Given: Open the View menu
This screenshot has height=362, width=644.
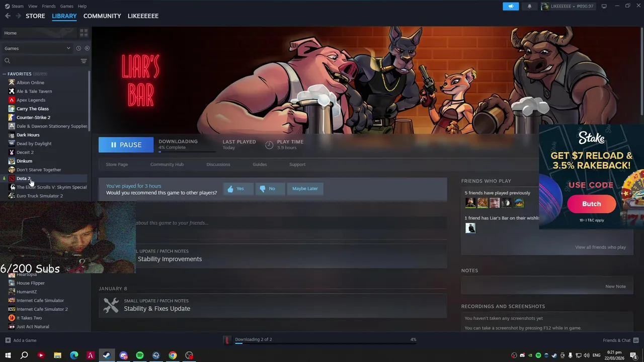Looking at the screenshot, I should [33, 6].
